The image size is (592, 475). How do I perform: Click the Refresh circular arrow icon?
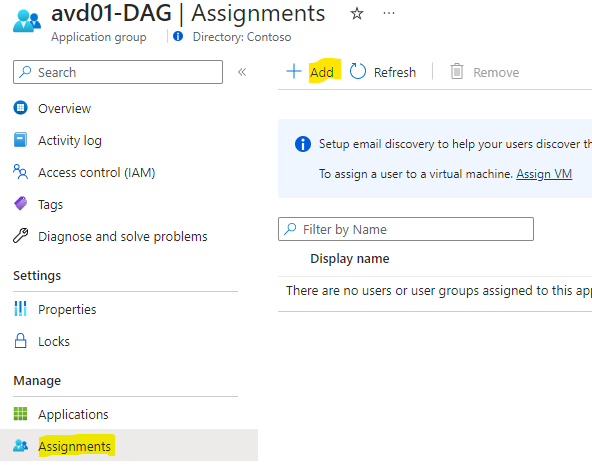tap(358, 71)
